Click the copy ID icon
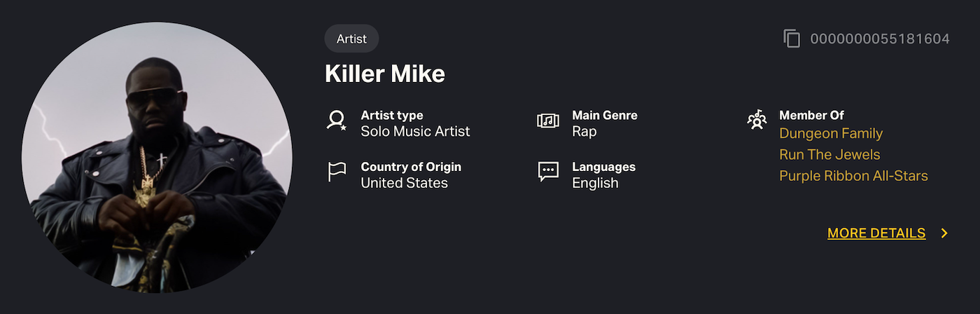Viewport: 980px width, 314px height. pos(792,39)
